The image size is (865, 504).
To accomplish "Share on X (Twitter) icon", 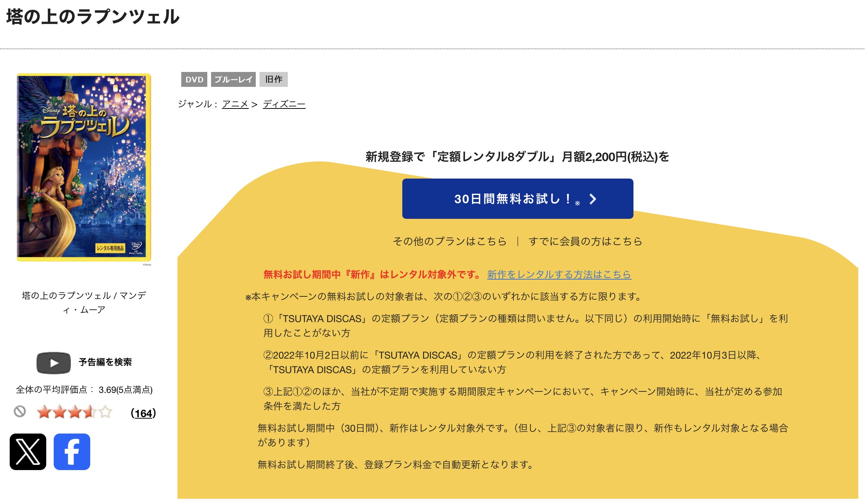I will tap(28, 451).
